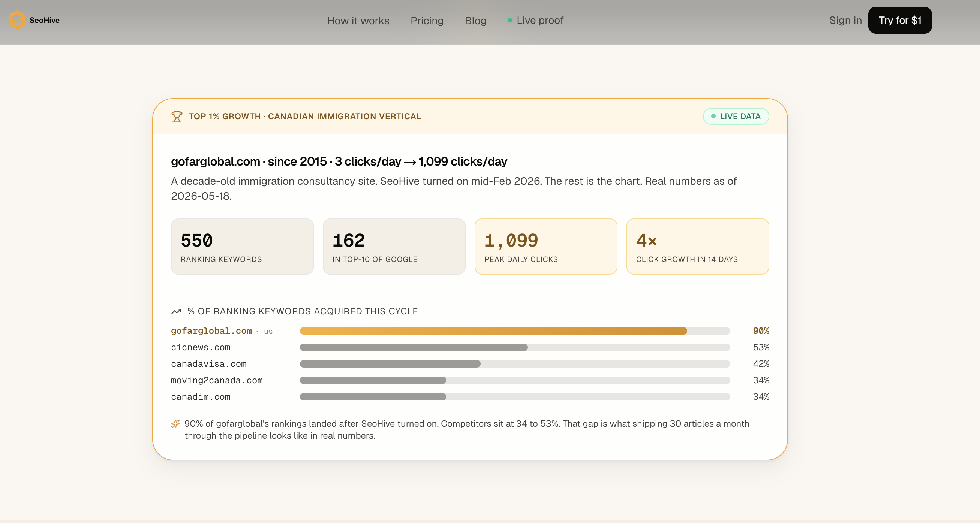The image size is (980, 523).
Task: Click the Top 1% Growth banner title
Action: [x=305, y=116]
